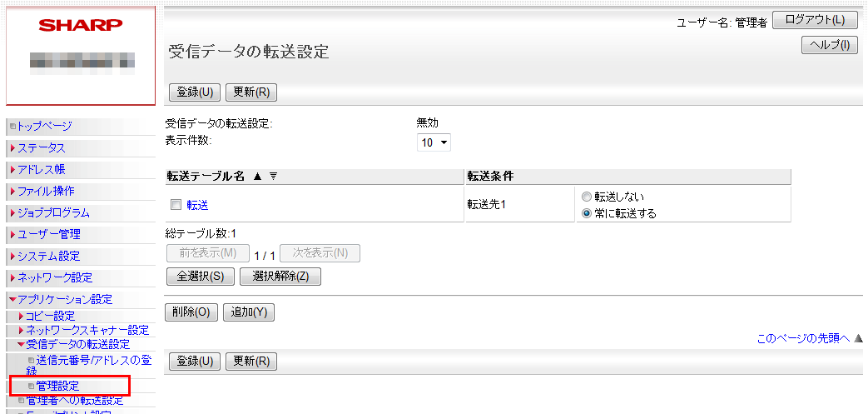Select the 常に転送する radio button
Screen dimensions: 868x414
[587, 213]
